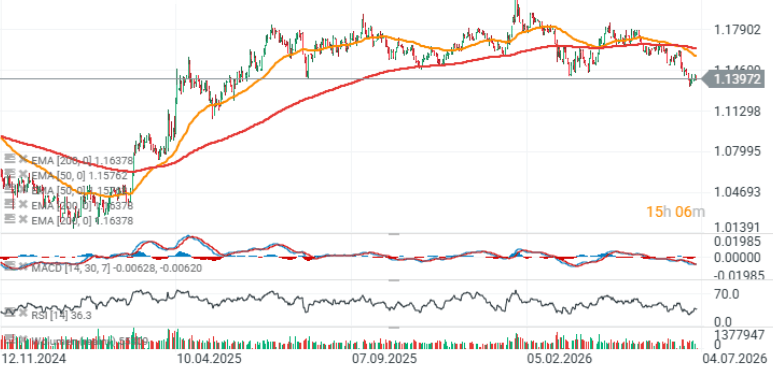The height and width of the screenshot is (378, 773).
Task: Click the 1377947 volume axis value
Action: pyautogui.click(x=739, y=335)
